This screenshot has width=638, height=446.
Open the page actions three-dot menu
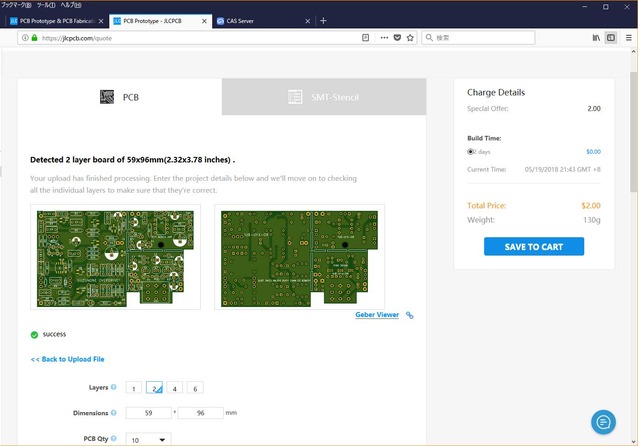pyautogui.click(x=384, y=38)
